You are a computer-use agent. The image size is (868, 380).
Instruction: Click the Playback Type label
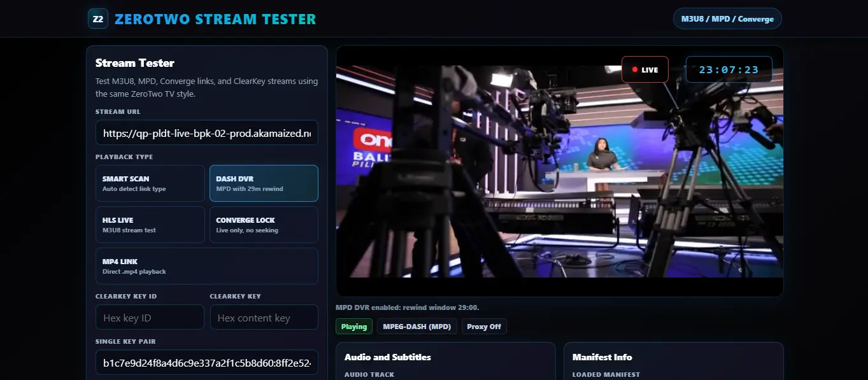click(124, 157)
